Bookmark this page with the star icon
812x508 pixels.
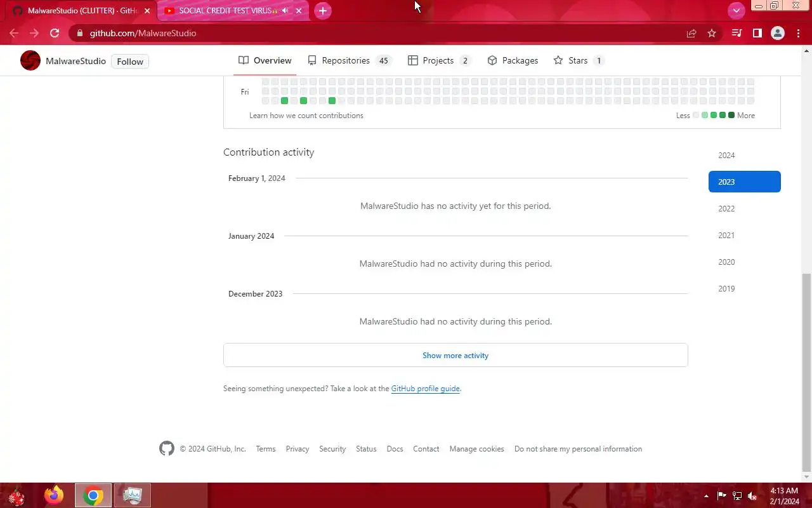712,33
